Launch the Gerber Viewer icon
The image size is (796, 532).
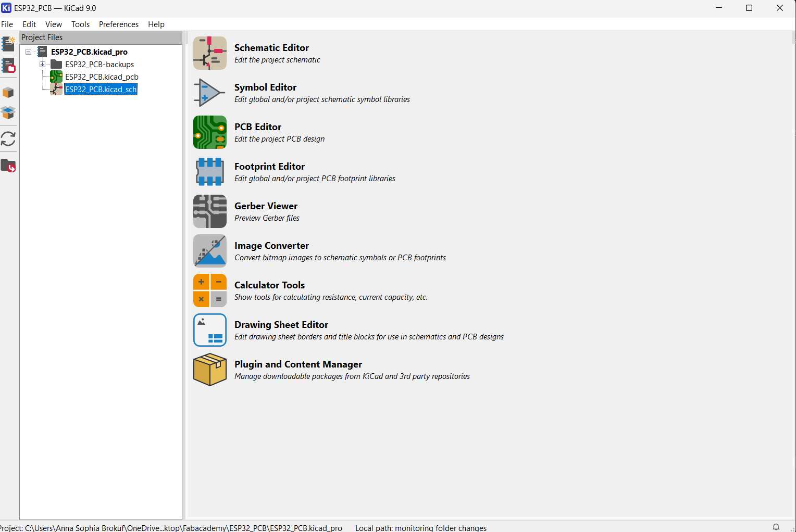[210, 211]
